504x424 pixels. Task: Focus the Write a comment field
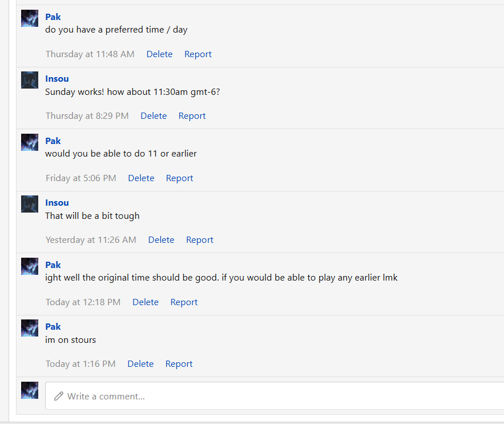[x=275, y=396]
